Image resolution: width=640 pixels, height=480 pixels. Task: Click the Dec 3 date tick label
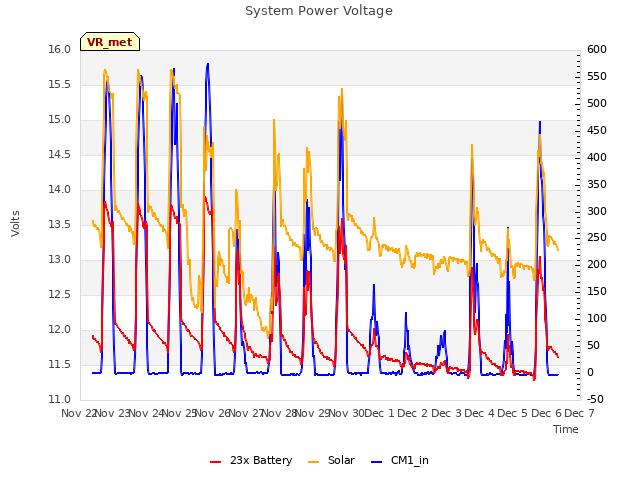pos(446,413)
